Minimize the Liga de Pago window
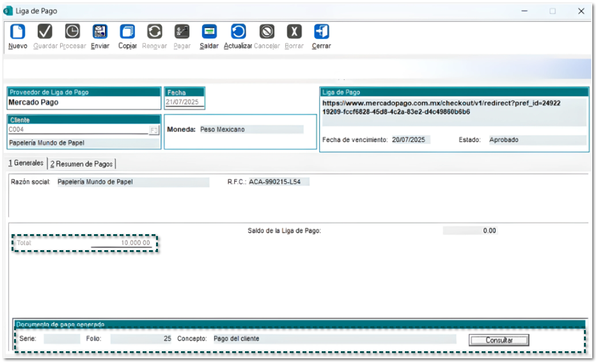The height and width of the screenshot is (364, 598). pos(524,11)
